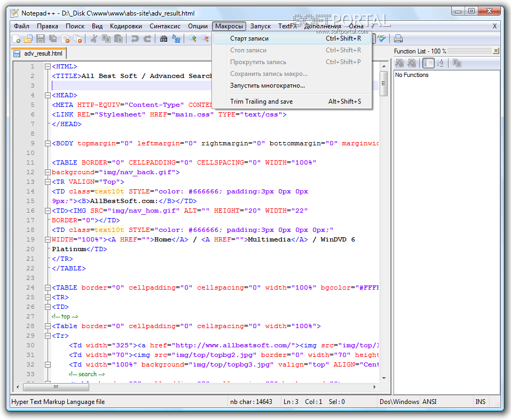
Task: Collapse the BODY tag fold marker
Action: click(48, 143)
